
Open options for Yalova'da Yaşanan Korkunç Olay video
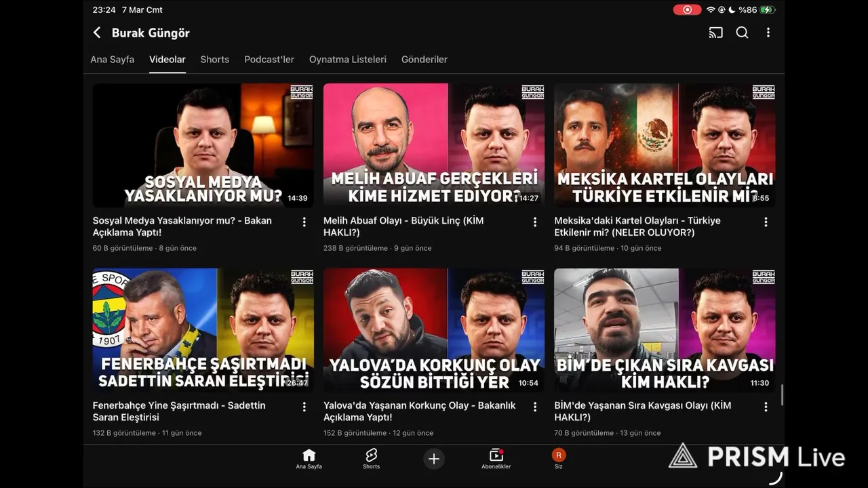(534, 407)
